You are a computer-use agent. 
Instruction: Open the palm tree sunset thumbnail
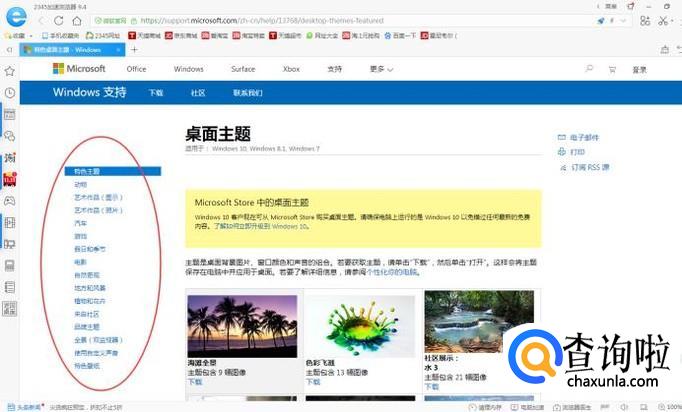tap(242, 326)
